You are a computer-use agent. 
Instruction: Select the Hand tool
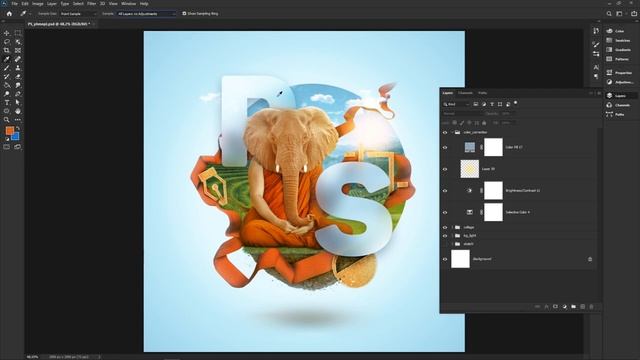click(x=18, y=111)
